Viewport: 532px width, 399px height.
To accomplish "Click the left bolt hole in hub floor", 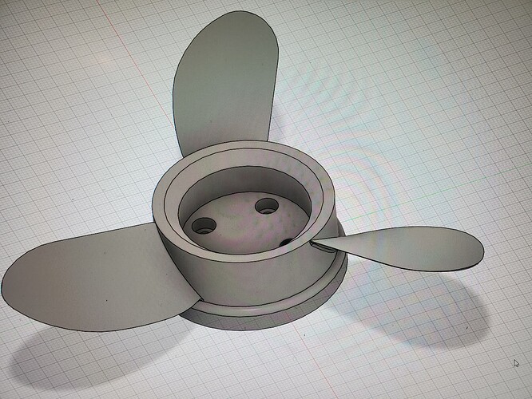I will click(204, 225).
